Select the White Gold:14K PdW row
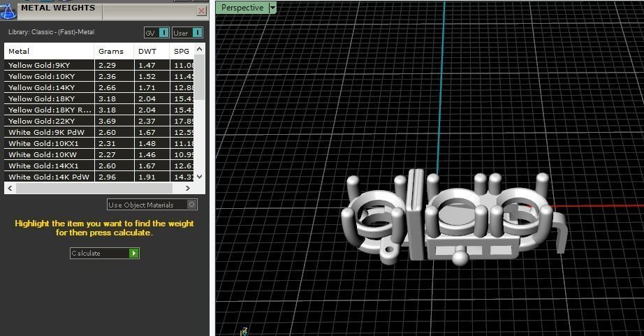This screenshot has height=336, width=644. click(99, 177)
